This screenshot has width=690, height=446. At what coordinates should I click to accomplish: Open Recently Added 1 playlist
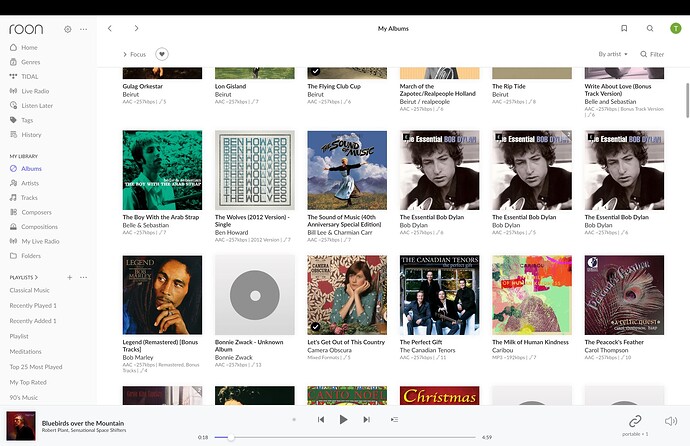(33, 321)
